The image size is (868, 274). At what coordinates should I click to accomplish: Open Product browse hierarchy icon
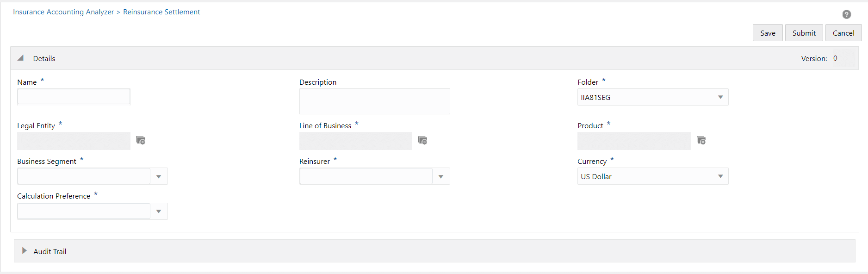pos(701,140)
